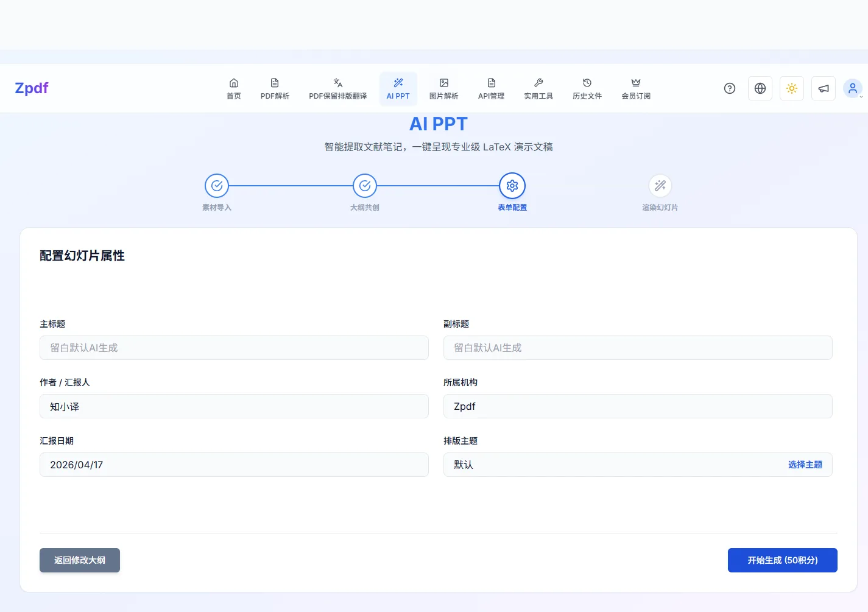This screenshot has width=868, height=612.
Task: Expand the user avatar menu
Action: pos(853,88)
